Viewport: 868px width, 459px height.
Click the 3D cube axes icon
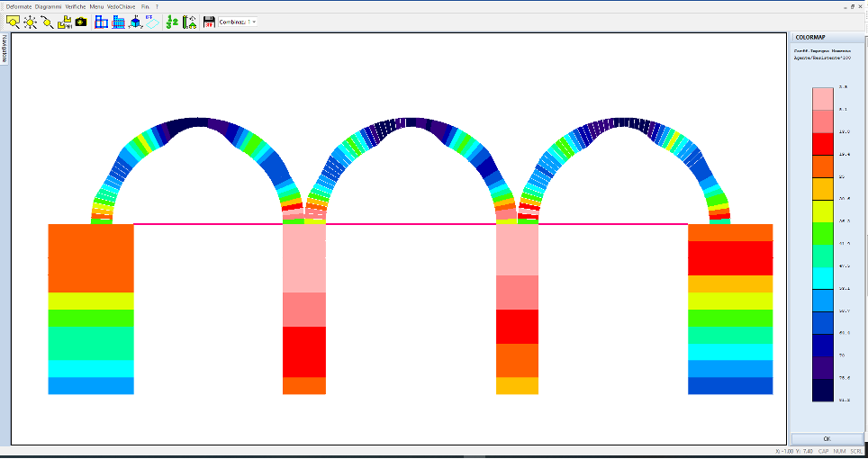pyautogui.click(x=135, y=22)
